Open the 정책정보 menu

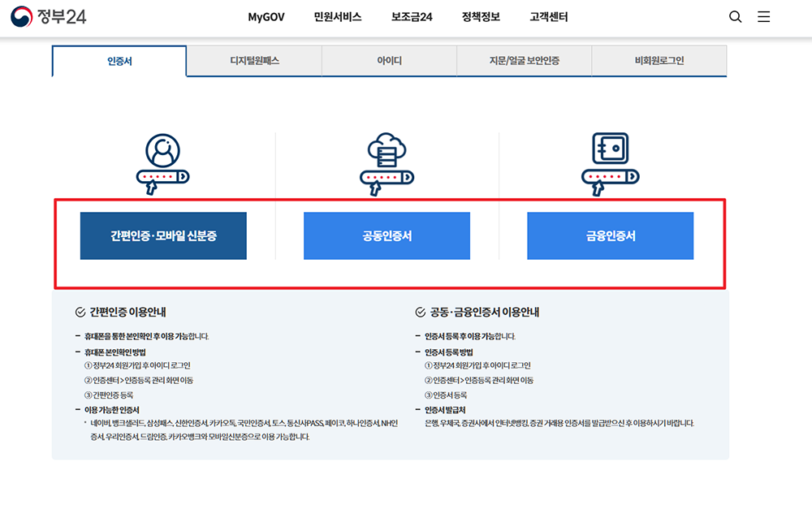pyautogui.click(x=480, y=16)
